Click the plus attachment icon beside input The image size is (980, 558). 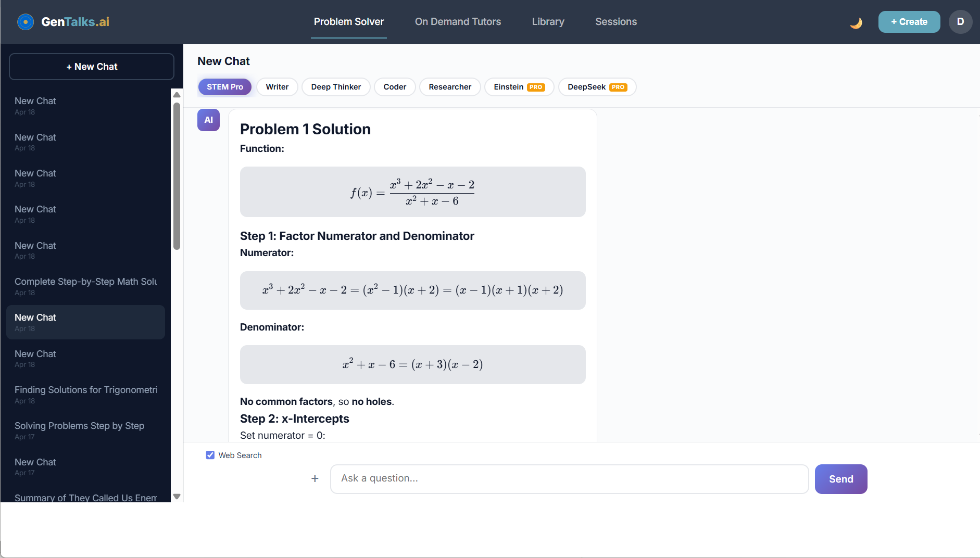tap(315, 478)
